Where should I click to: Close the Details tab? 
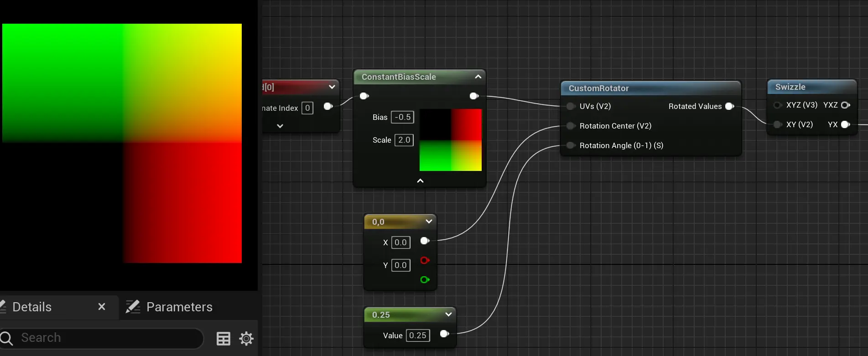pos(102,307)
